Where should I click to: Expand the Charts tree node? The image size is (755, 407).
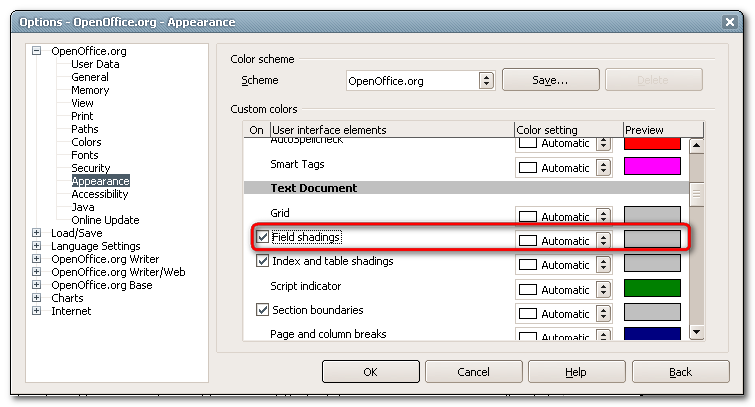(37, 298)
